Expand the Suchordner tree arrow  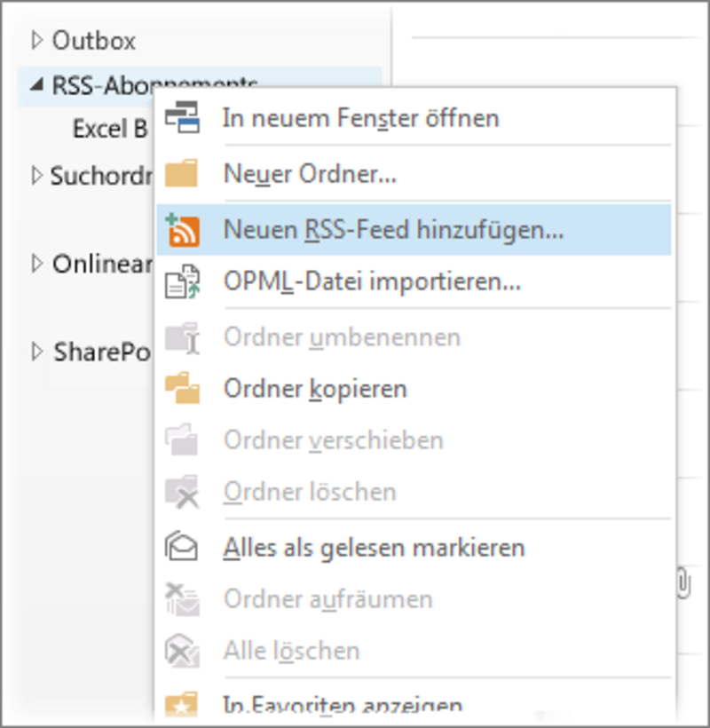tap(36, 176)
